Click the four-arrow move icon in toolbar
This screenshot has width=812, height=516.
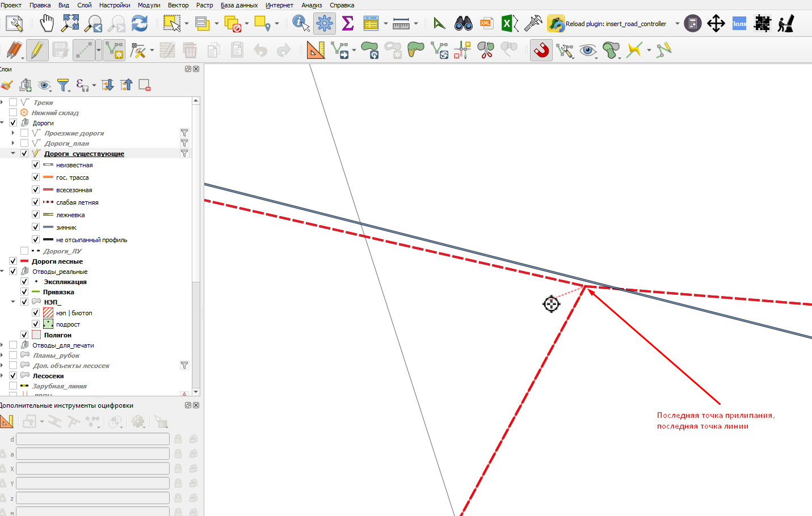tap(716, 23)
